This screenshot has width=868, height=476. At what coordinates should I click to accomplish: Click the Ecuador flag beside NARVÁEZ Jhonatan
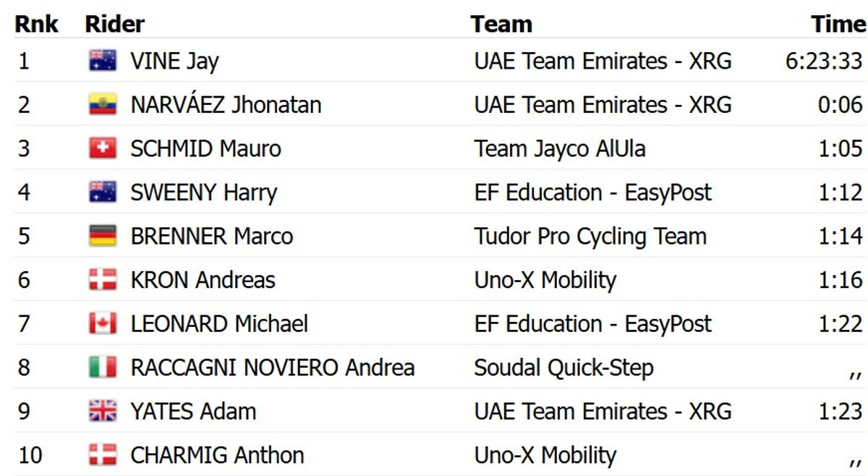pos(103,105)
